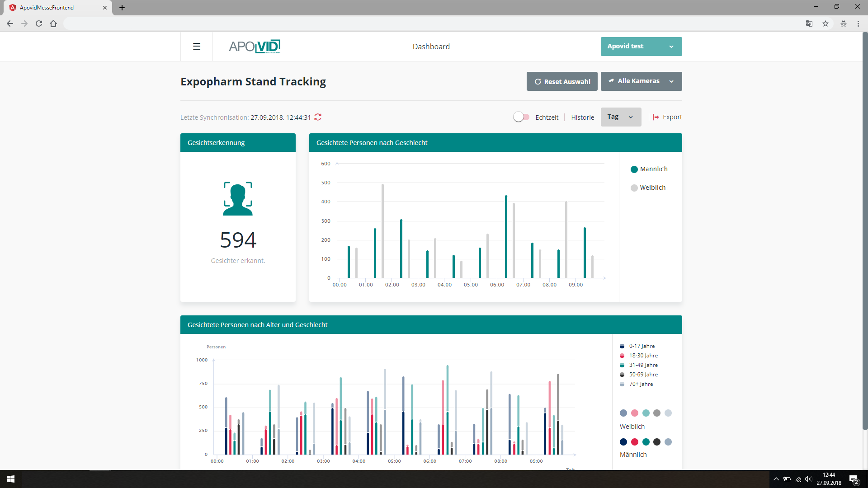Go forward in browser history
868x488 pixels.
pyautogui.click(x=24, y=23)
